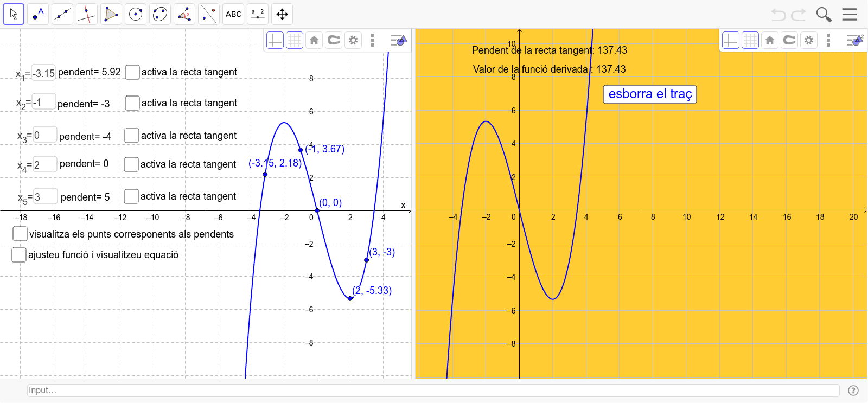
Task: Focus the Input bar field
Action: (x=433, y=390)
